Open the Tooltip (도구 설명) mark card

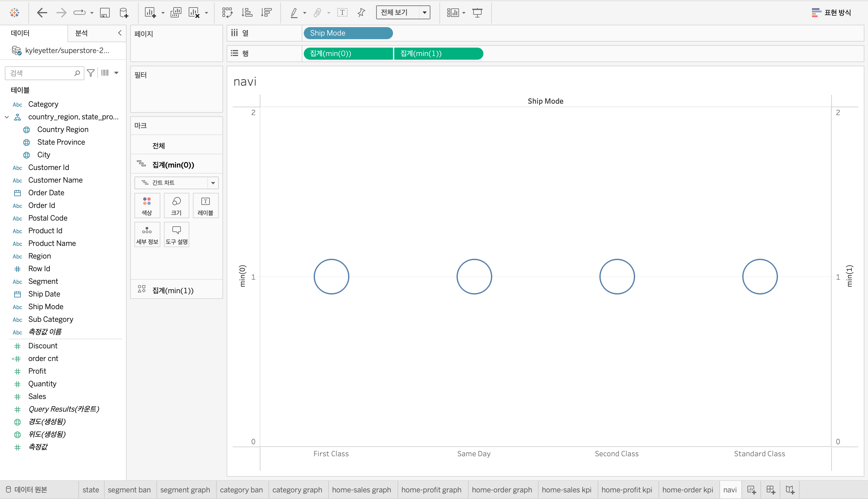point(177,235)
